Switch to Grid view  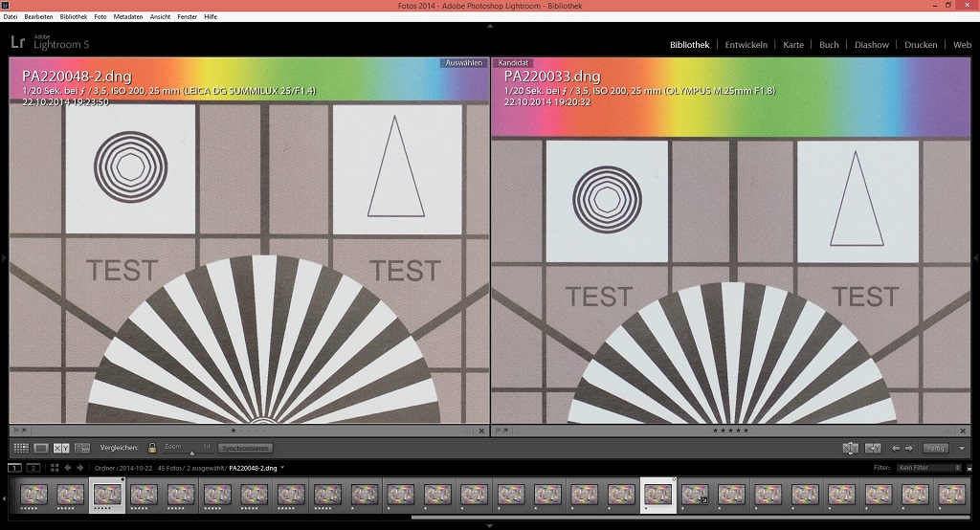(x=20, y=448)
